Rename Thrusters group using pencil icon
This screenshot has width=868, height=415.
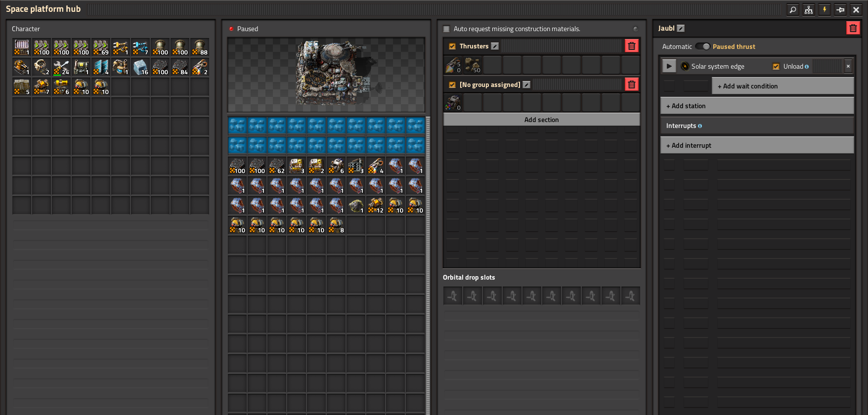[495, 46]
